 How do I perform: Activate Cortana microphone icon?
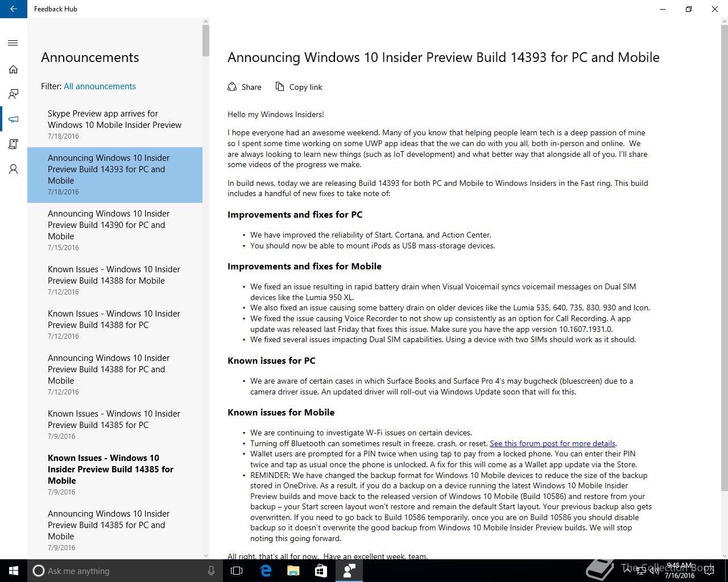coord(211,571)
